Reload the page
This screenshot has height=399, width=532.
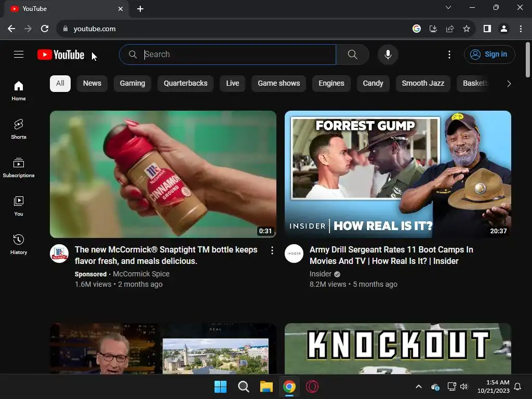click(x=45, y=29)
